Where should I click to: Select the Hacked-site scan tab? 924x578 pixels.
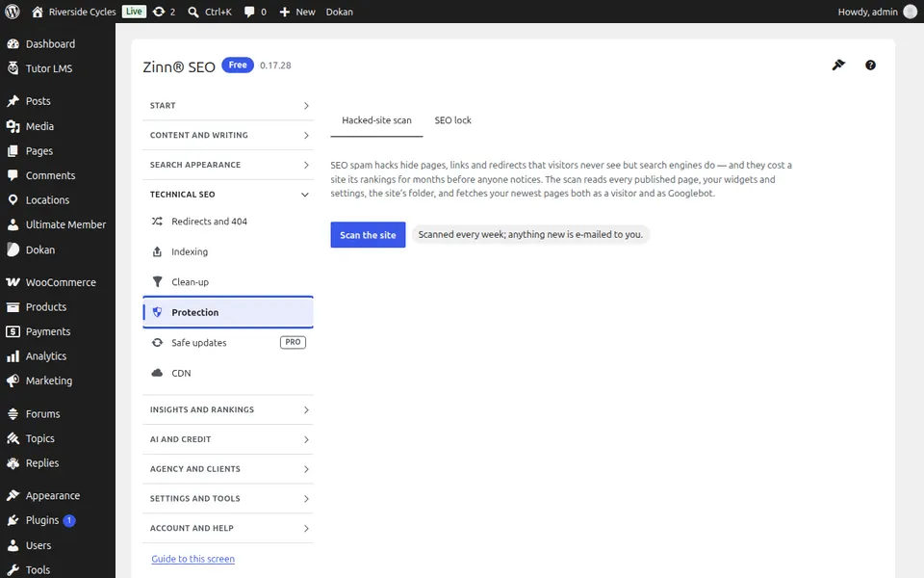tap(376, 120)
